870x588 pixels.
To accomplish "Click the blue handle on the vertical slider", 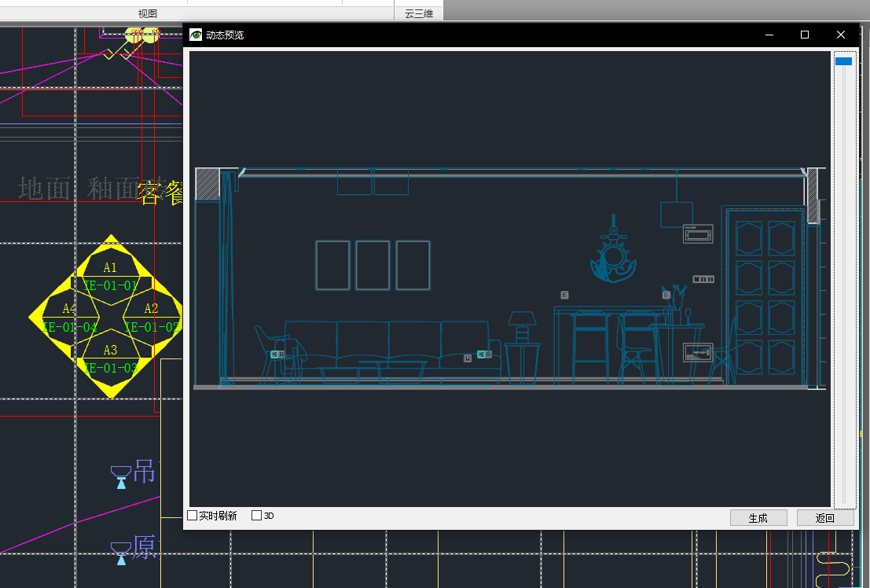I will tap(843, 61).
